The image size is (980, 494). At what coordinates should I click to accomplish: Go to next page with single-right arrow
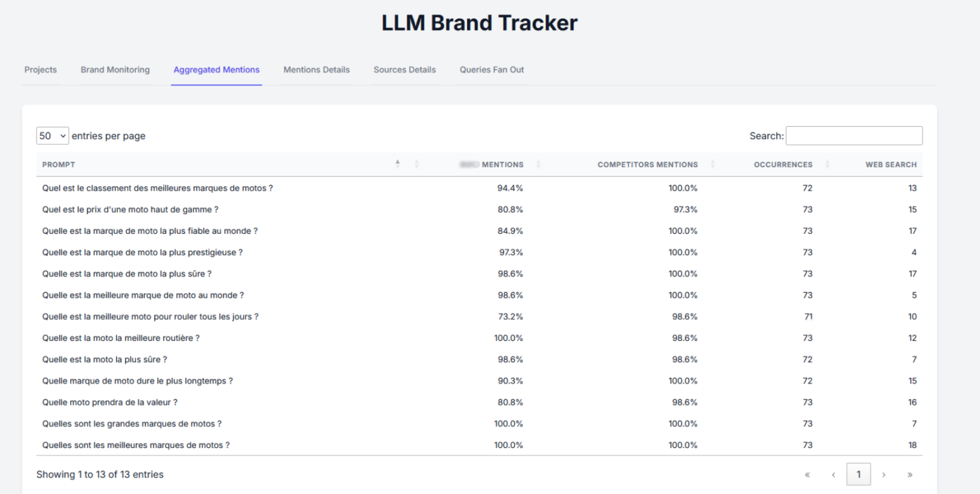coord(884,475)
